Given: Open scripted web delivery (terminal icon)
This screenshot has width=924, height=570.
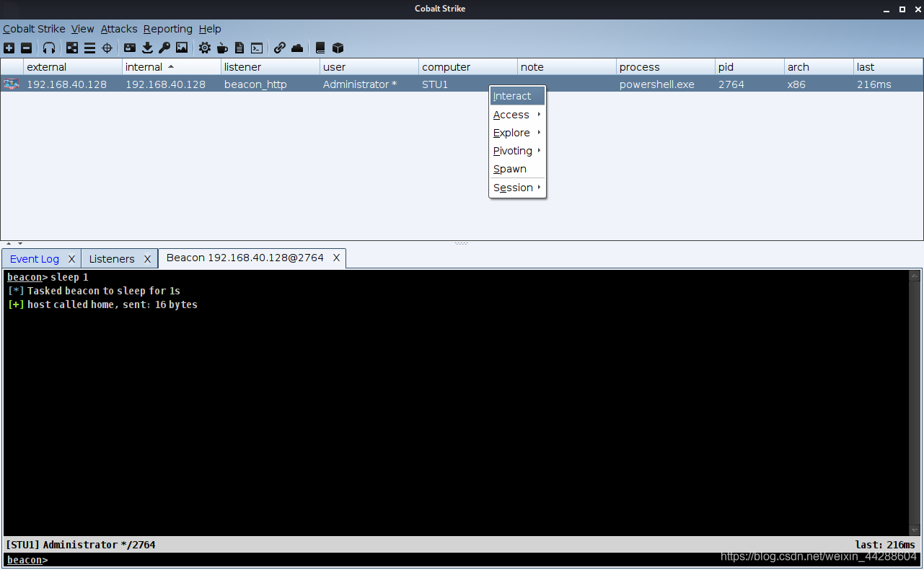Looking at the screenshot, I should [x=257, y=48].
